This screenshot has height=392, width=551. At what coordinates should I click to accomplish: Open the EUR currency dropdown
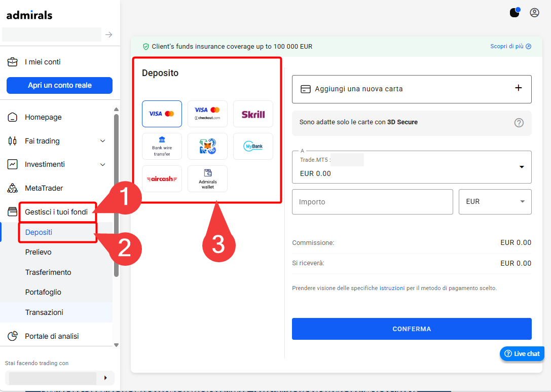coord(495,202)
